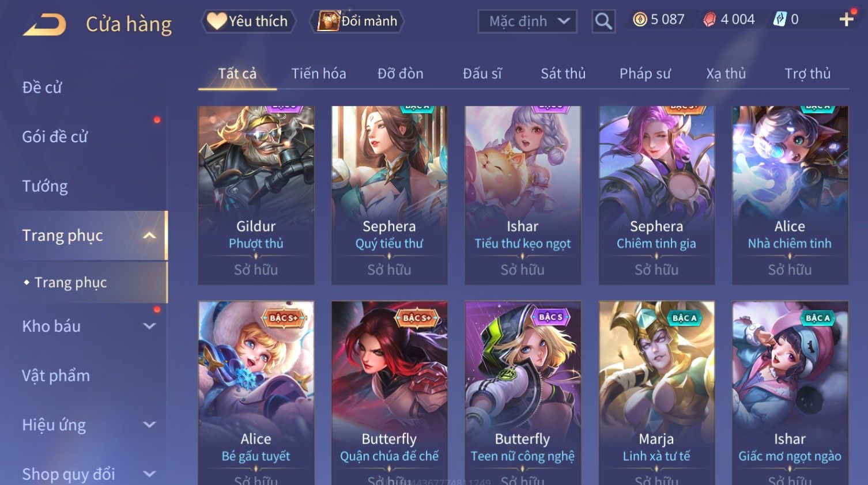Open the search magnifier icon

603,21
